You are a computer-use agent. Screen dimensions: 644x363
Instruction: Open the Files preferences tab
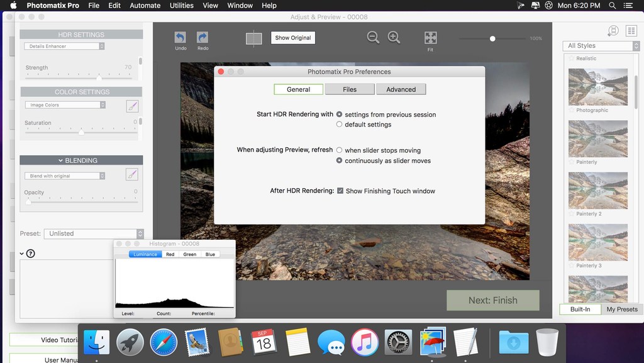(350, 89)
